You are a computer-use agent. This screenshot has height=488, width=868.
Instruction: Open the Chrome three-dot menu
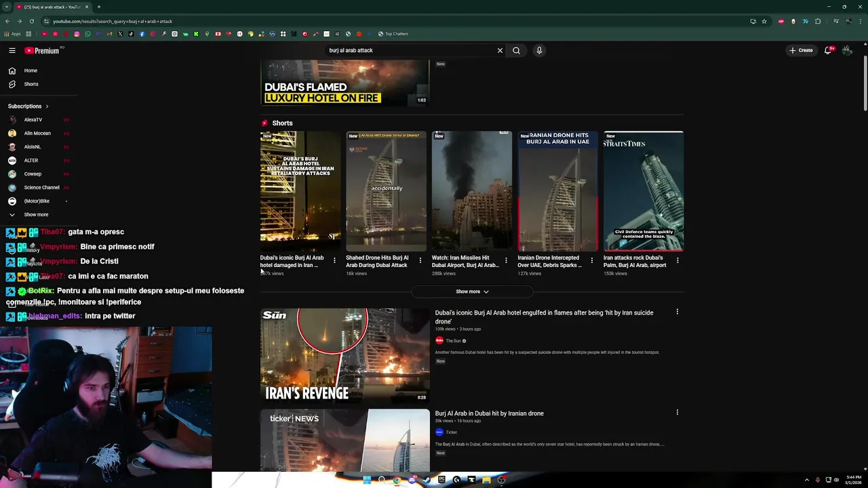[860, 21]
